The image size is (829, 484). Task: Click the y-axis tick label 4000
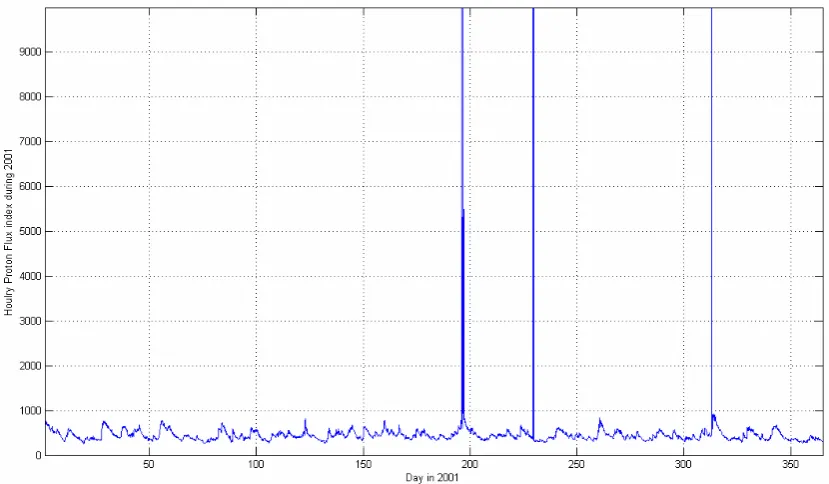31,277
